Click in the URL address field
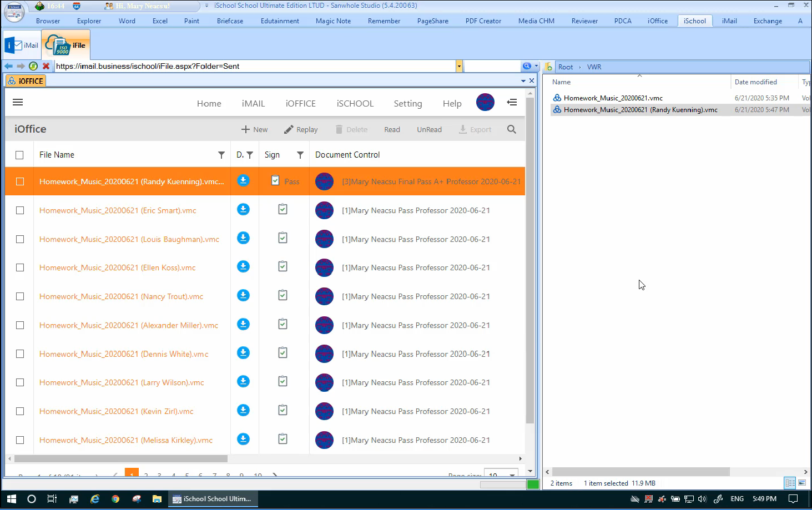Screen dimensions: 812x510 [x=255, y=66]
